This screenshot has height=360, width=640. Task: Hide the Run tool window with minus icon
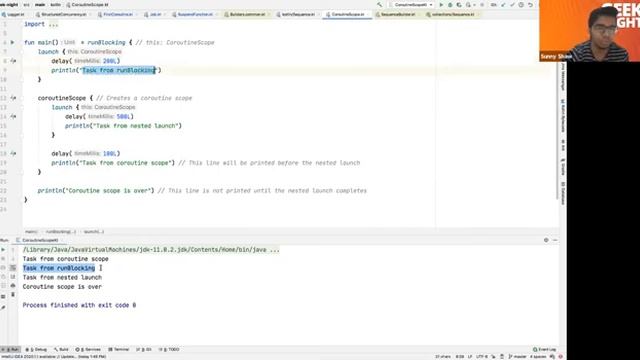(x=555, y=240)
